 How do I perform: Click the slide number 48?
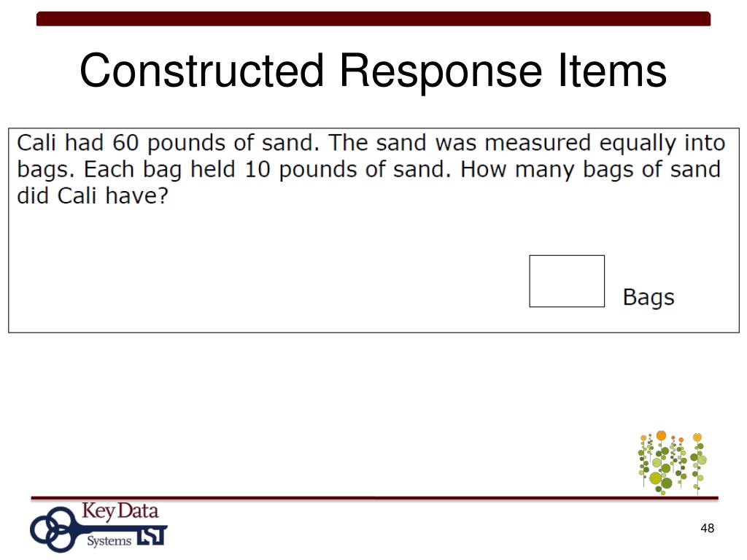click(708, 528)
